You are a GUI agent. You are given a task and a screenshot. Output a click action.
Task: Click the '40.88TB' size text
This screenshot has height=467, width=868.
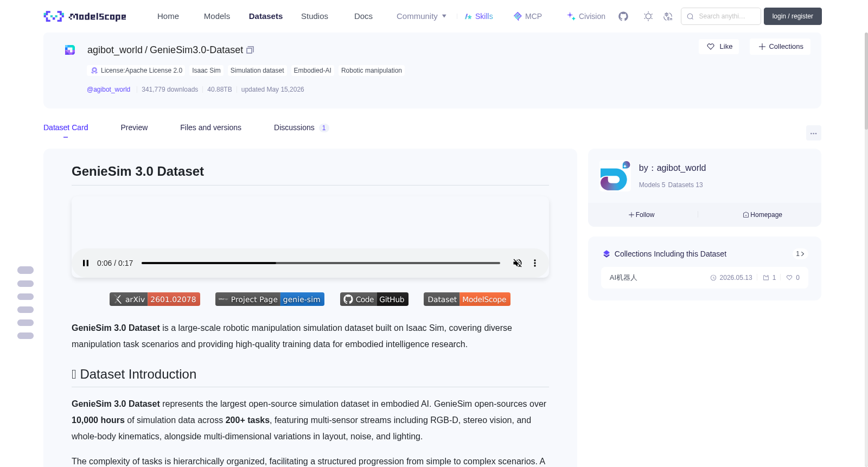coord(220,89)
